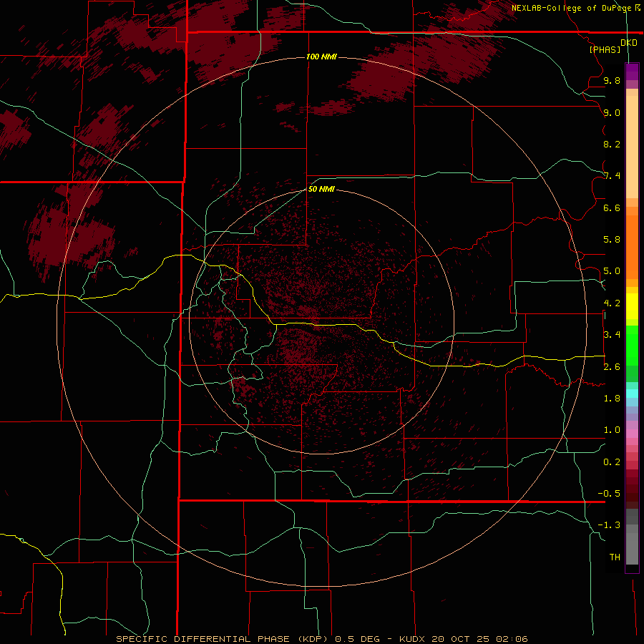Click the 0.5 DEG elevation text
Viewport: 644px width, 644px height.
coord(356,639)
